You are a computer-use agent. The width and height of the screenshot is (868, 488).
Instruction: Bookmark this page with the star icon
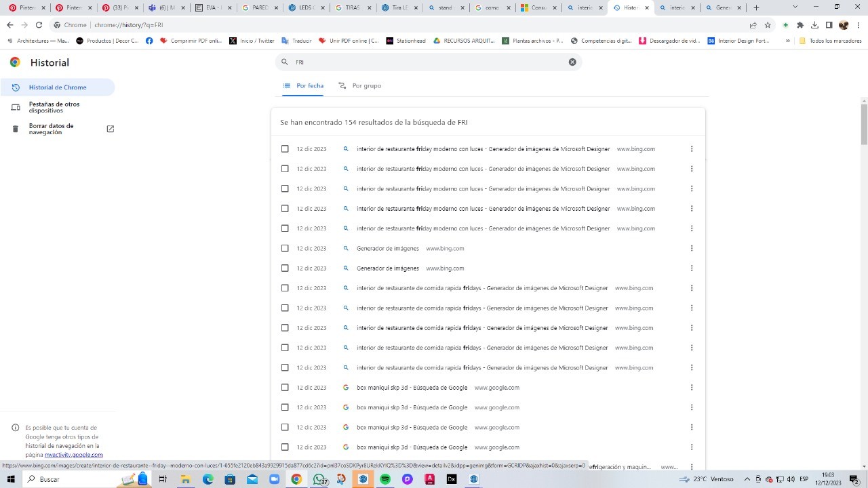click(x=768, y=25)
